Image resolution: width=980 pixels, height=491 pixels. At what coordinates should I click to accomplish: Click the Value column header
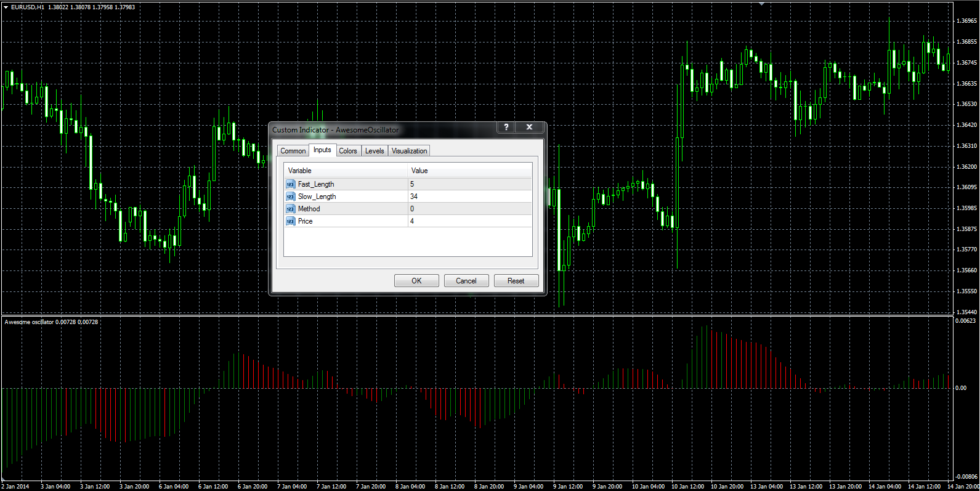tap(470, 171)
